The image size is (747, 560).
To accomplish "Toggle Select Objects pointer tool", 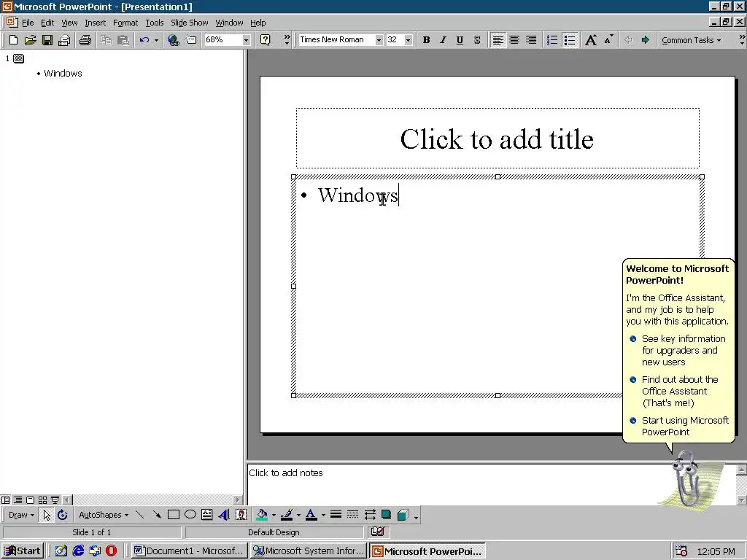I will click(x=46, y=515).
